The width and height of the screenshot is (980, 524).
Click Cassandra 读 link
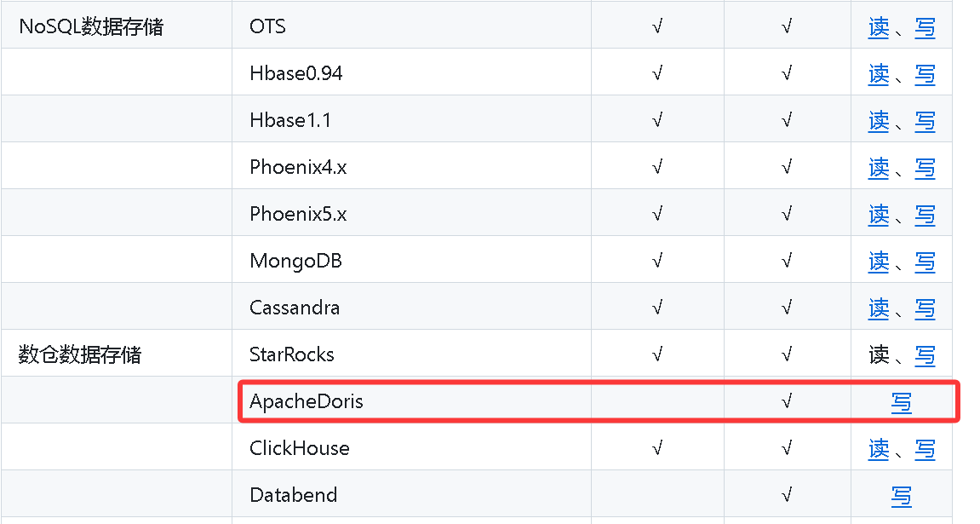(x=878, y=308)
